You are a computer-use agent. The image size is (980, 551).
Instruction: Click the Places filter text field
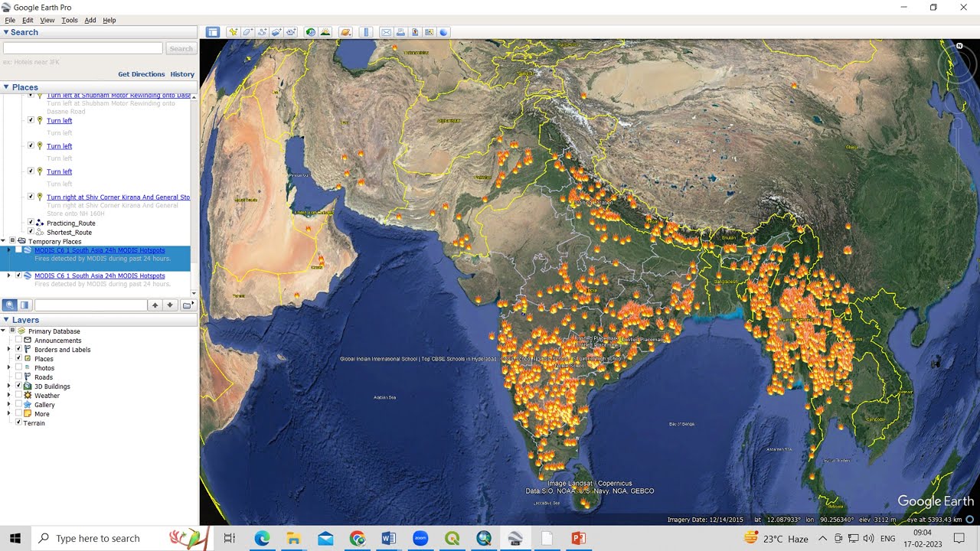point(90,305)
